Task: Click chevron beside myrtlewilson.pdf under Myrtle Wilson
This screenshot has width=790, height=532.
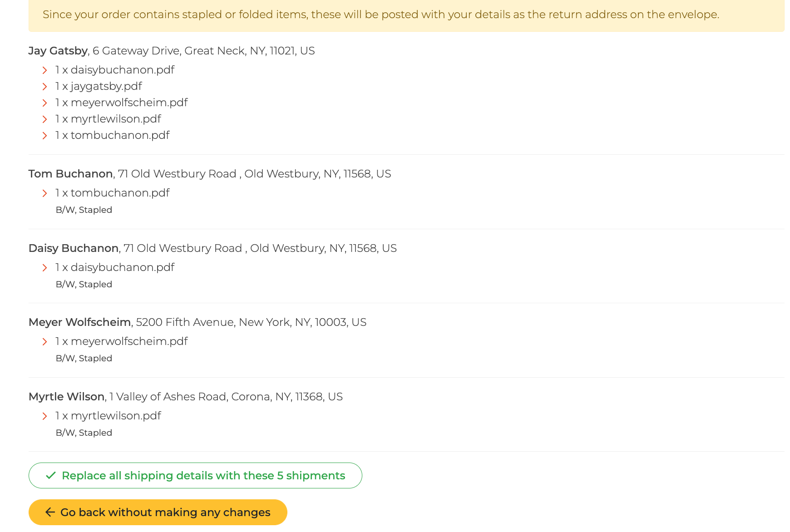Action: pyautogui.click(x=44, y=416)
